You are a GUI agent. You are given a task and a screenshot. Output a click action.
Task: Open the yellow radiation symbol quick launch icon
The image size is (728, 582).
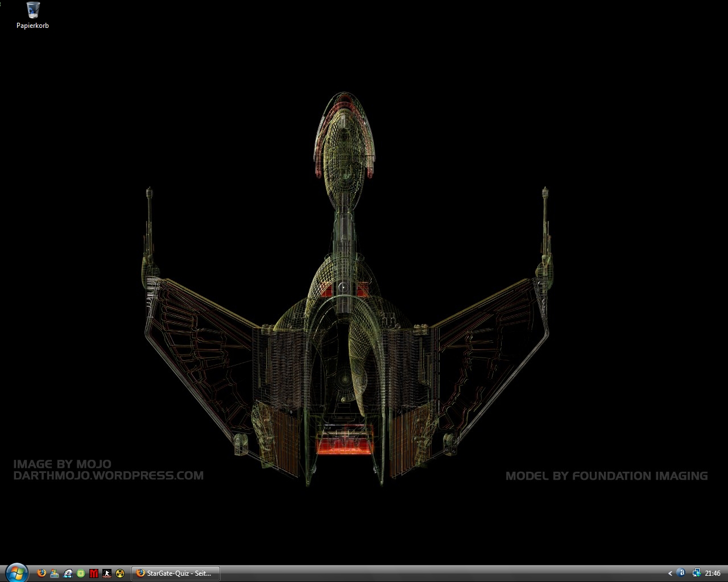(120, 573)
